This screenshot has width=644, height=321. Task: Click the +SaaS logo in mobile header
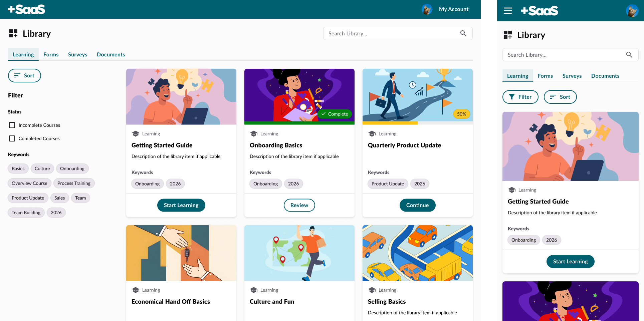point(540,11)
